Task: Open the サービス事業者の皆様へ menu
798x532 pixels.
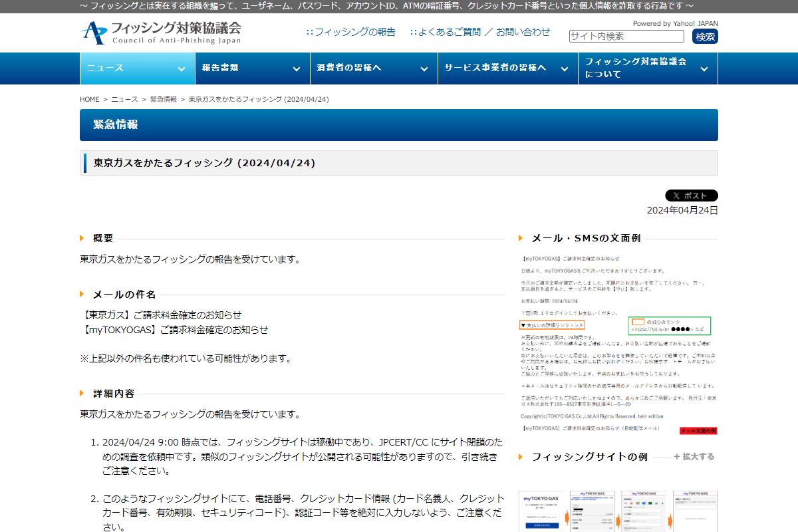Action: click(x=508, y=68)
